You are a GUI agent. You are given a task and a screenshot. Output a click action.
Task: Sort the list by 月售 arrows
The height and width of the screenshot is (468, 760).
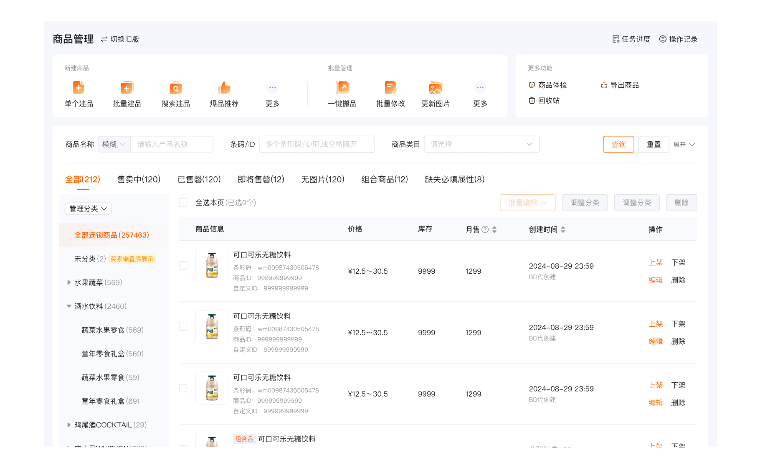pyautogui.click(x=494, y=230)
